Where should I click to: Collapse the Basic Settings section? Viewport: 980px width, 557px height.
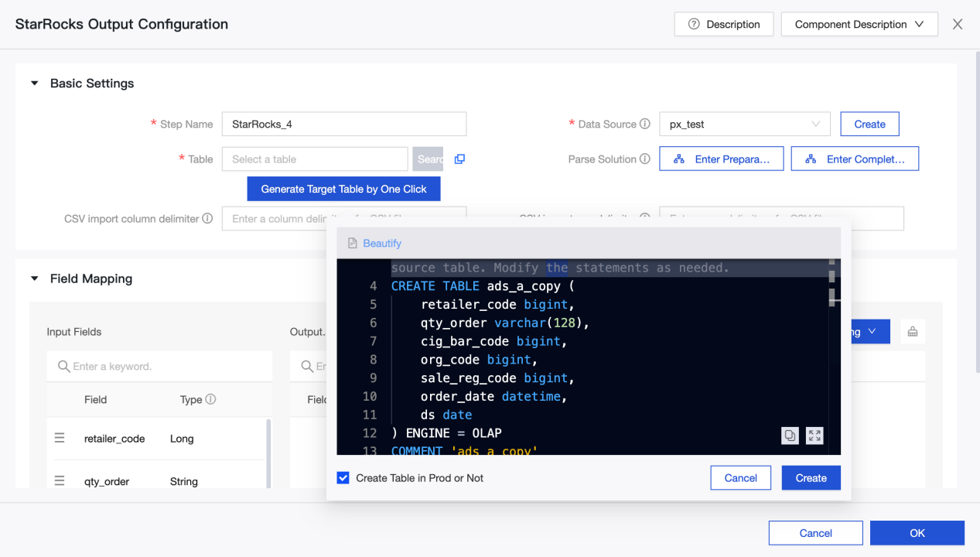coord(35,84)
